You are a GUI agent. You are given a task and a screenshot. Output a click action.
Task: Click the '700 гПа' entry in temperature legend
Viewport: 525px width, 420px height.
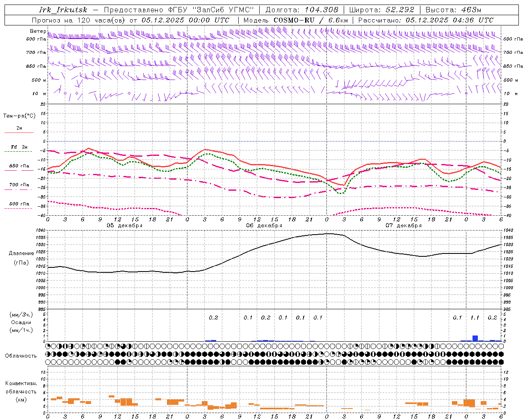click(x=19, y=185)
